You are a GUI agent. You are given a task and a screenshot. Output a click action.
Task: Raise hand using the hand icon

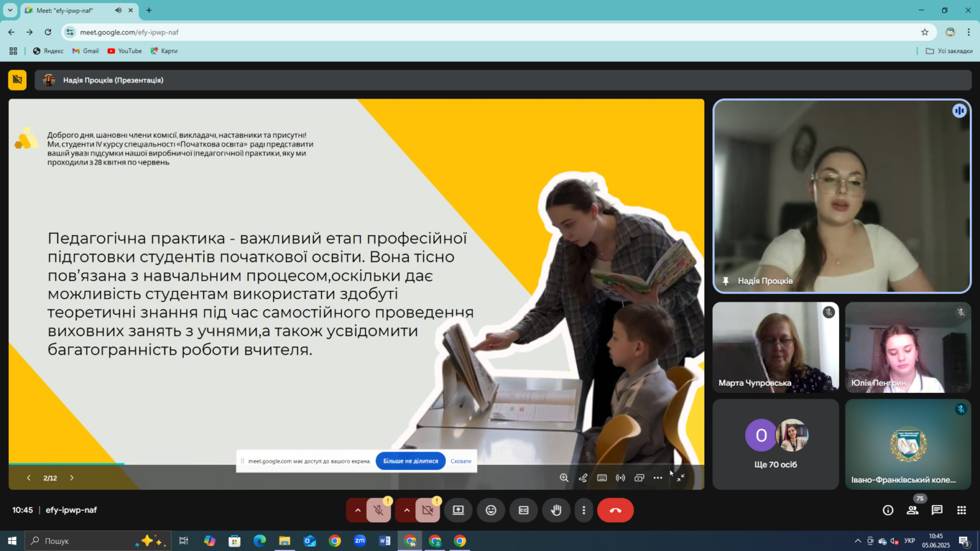(556, 510)
